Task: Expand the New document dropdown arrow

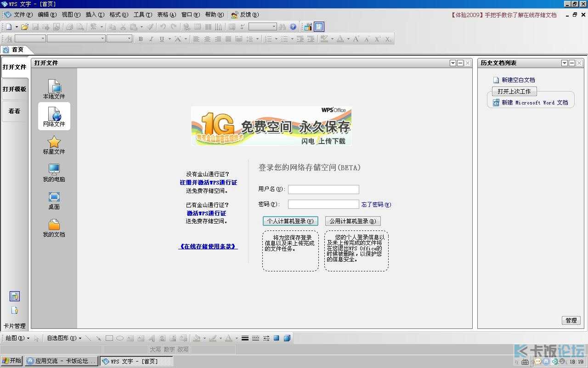Action: click(16, 27)
